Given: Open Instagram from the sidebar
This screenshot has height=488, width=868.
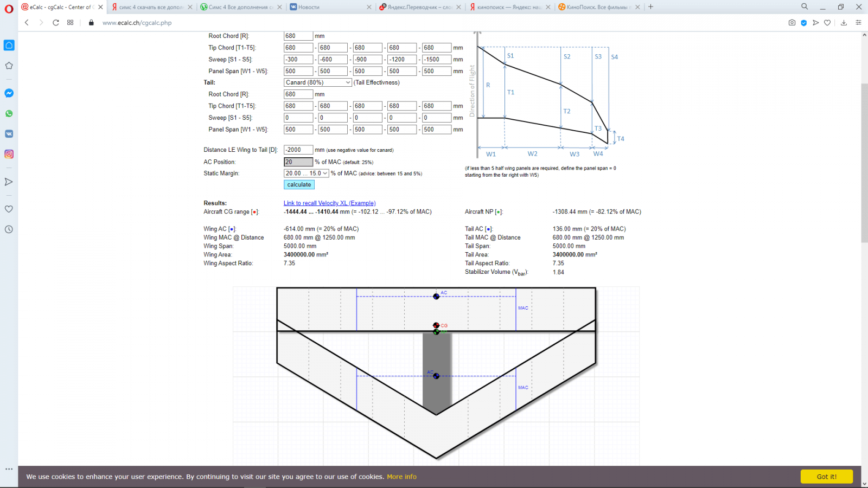Looking at the screenshot, I should (x=9, y=155).
